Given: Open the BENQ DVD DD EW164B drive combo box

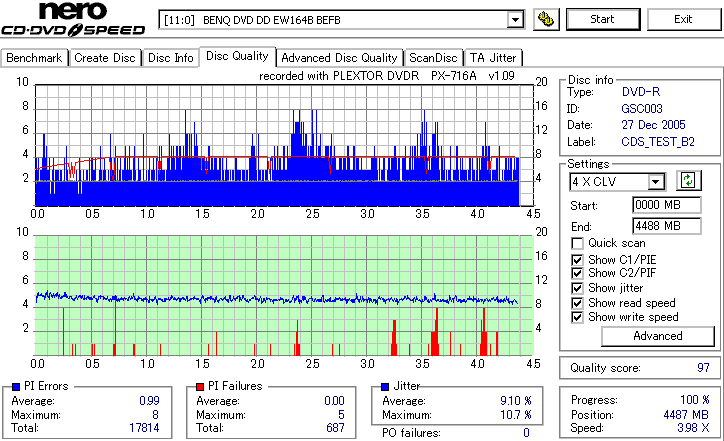Looking at the screenshot, I should (341, 20).
